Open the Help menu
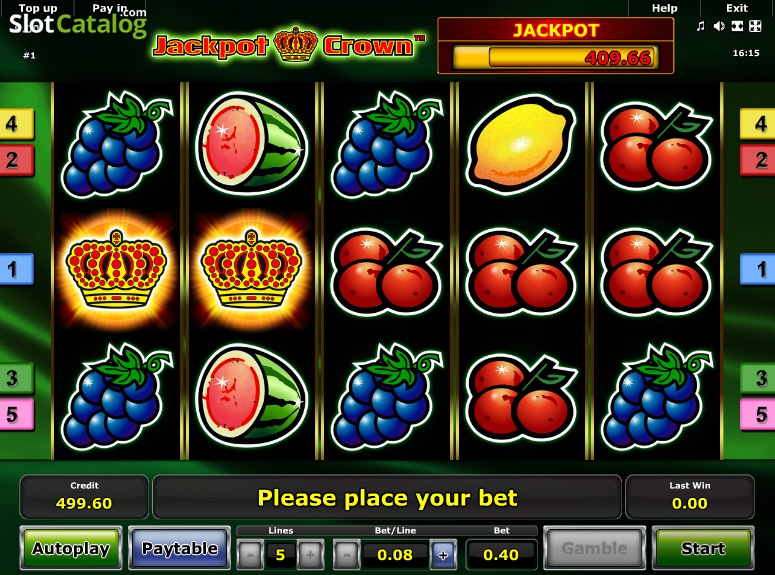775x575 pixels. [664, 8]
